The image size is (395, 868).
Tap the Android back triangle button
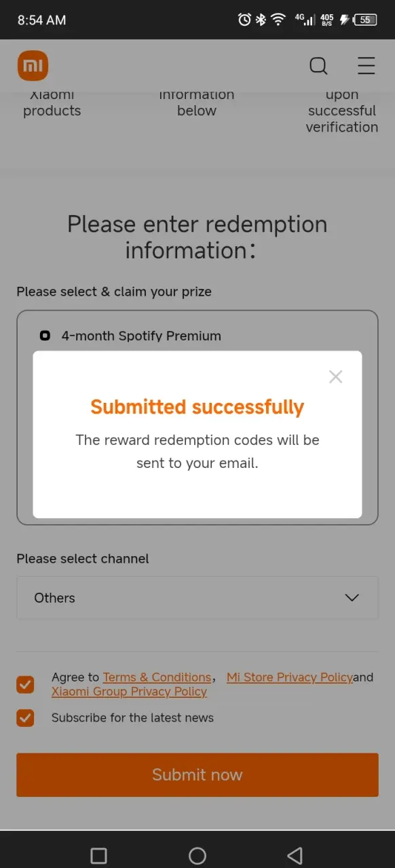(295, 856)
